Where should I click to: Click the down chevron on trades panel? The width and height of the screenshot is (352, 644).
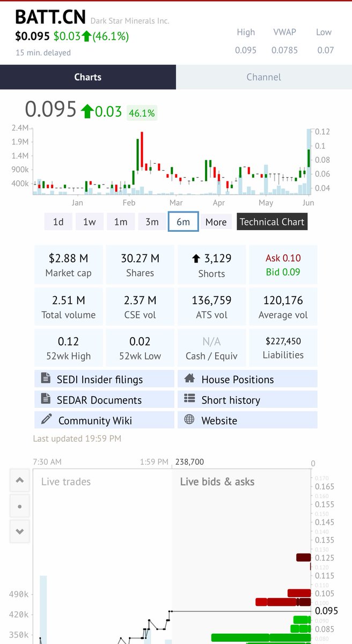pos(20,531)
